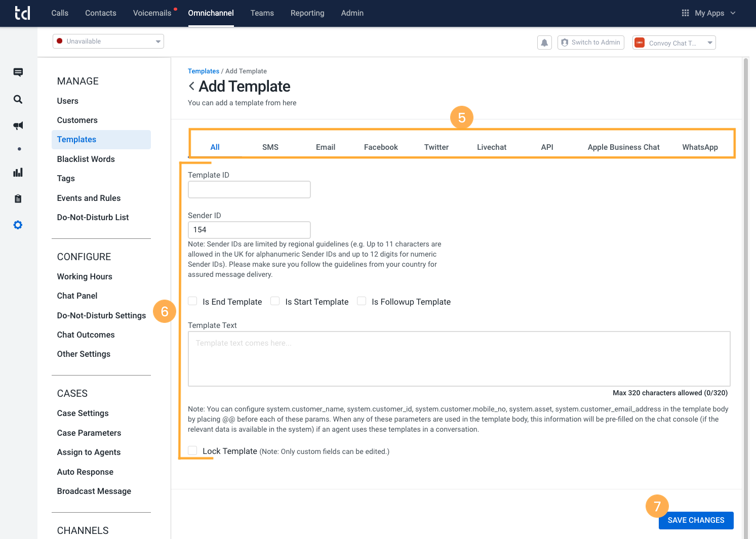756x539 pixels.
Task: Click the Save Changes button
Action: [696, 520]
